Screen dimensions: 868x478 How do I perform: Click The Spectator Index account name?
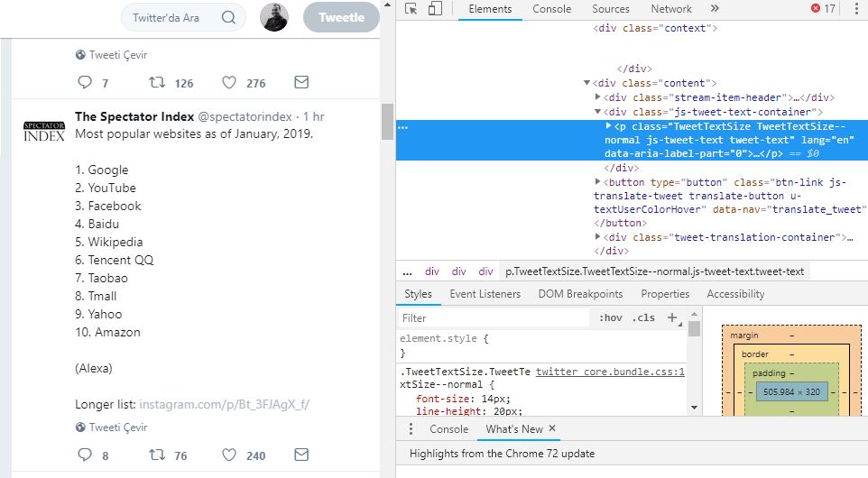134,116
